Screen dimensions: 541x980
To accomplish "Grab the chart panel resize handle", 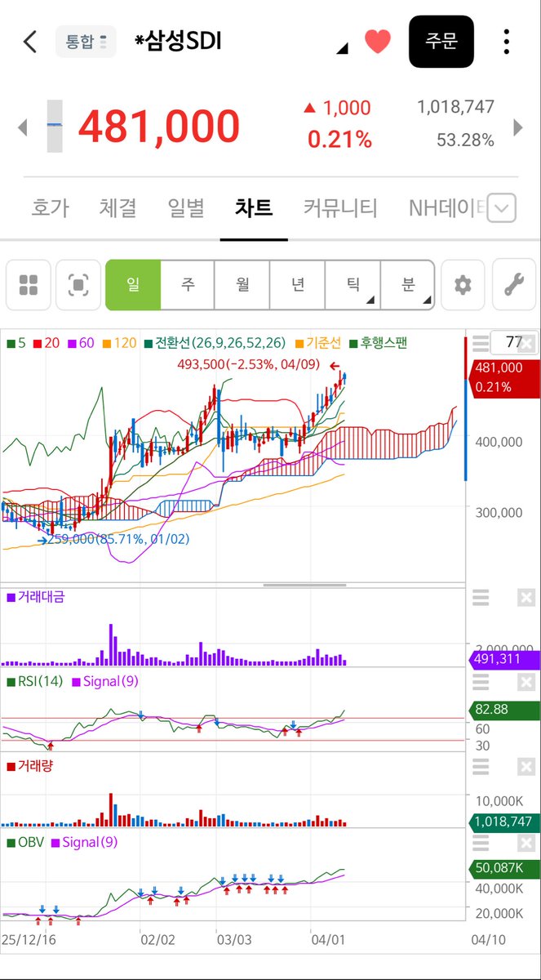I will tap(305, 585).
